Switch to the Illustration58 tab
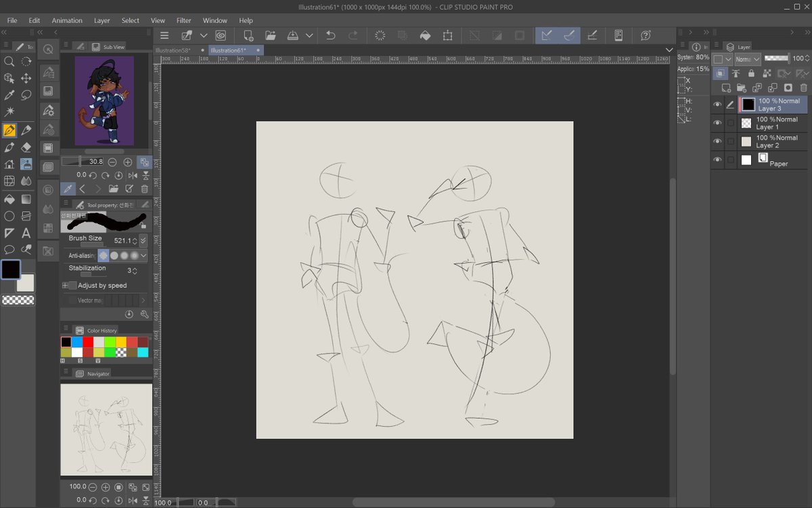Image resolution: width=812 pixels, height=508 pixels. tap(173, 50)
